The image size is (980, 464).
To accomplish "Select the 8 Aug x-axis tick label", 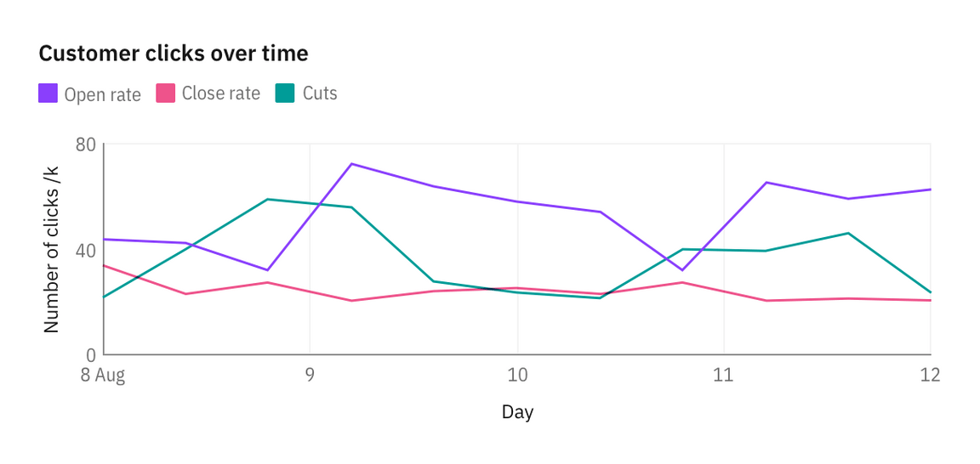I will [103, 376].
